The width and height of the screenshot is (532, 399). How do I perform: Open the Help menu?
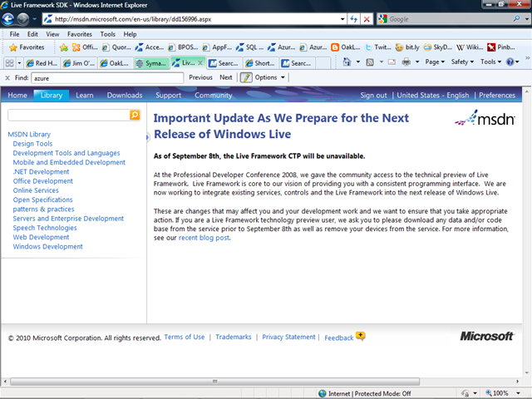tap(130, 34)
